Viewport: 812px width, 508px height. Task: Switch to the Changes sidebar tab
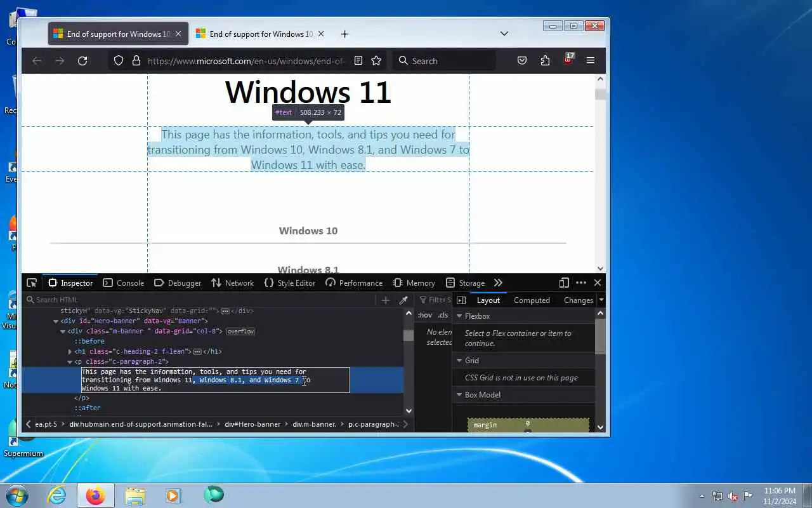(579, 300)
